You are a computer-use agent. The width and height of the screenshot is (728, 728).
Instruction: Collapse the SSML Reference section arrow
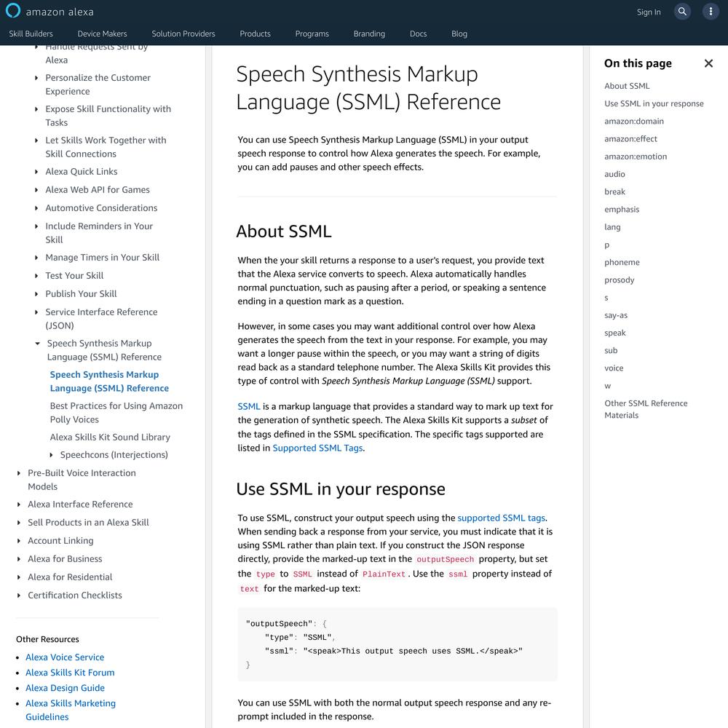click(x=38, y=344)
